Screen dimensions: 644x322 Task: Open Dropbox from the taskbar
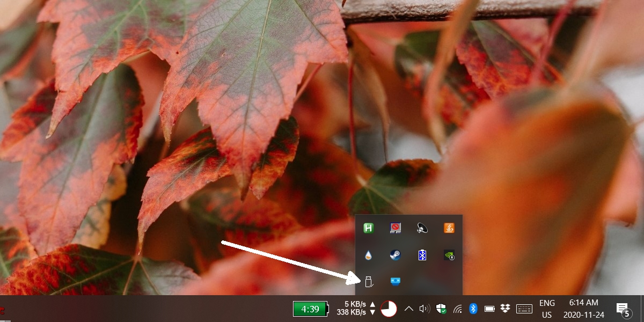[x=505, y=309]
